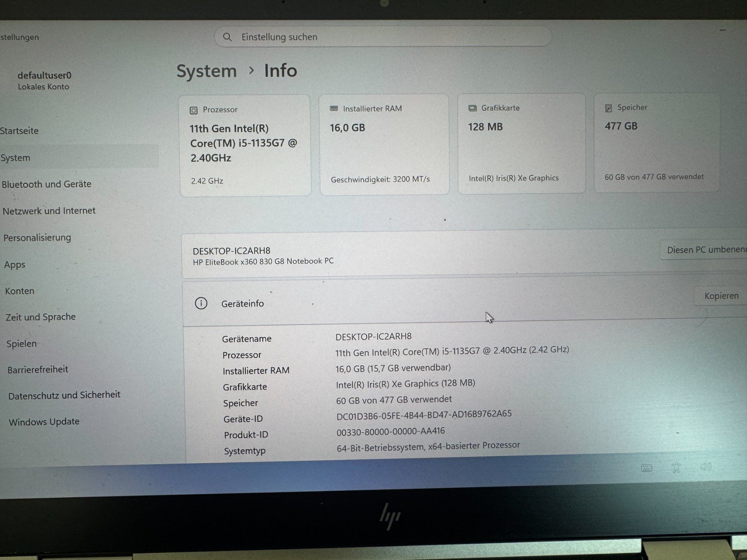Viewport: 747px width, 560px height.
Task: Click the Gerätename row value
Action: (373, 336)
